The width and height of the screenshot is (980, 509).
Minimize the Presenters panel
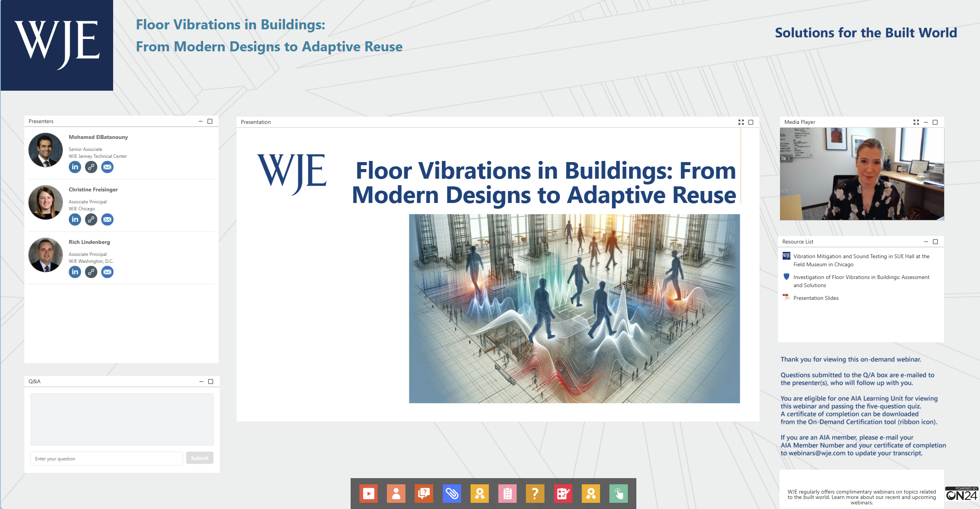coord(200,121)
